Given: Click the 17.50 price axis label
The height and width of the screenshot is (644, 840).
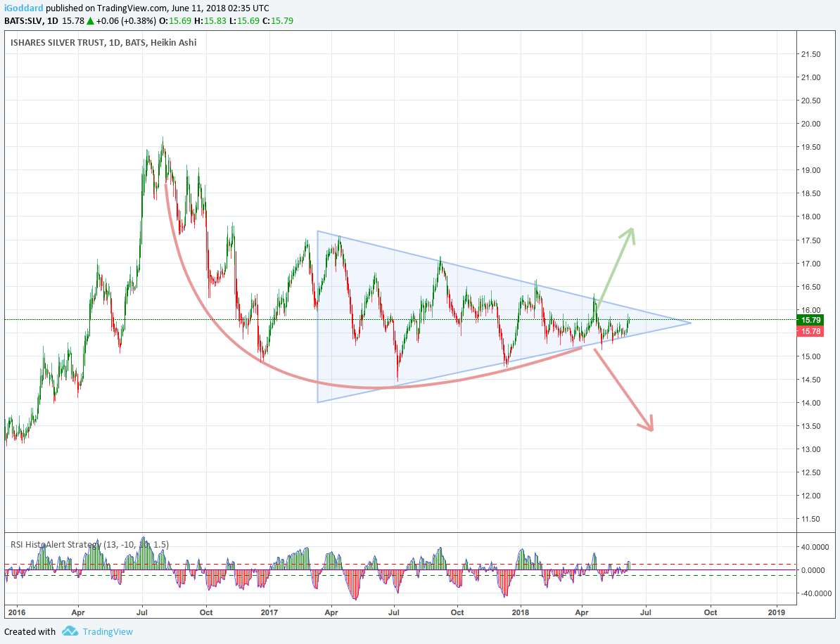Looking at the screenshot, I should click(x=810, y=240).
